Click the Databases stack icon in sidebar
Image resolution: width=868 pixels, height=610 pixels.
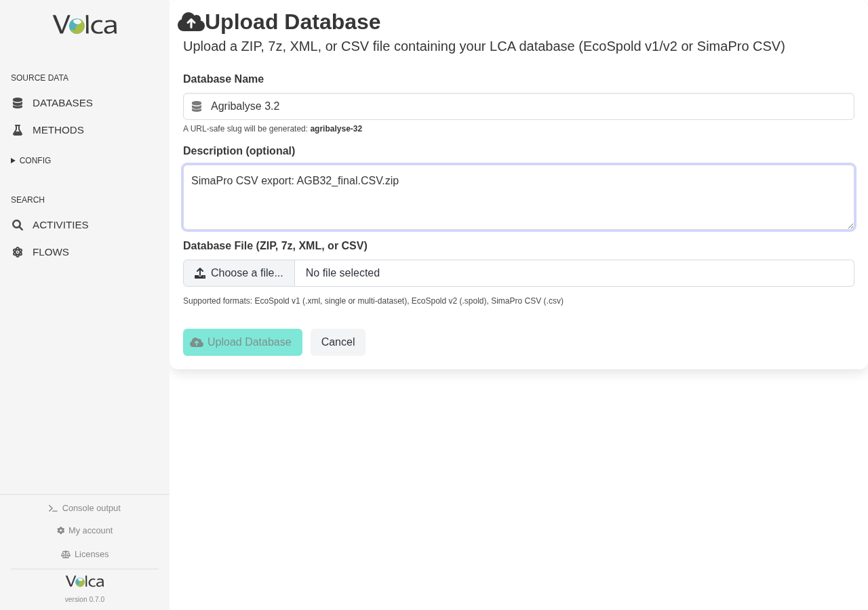18,103
